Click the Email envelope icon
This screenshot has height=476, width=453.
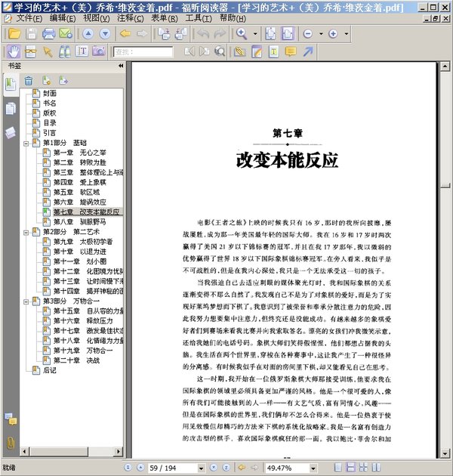(66, 34)
